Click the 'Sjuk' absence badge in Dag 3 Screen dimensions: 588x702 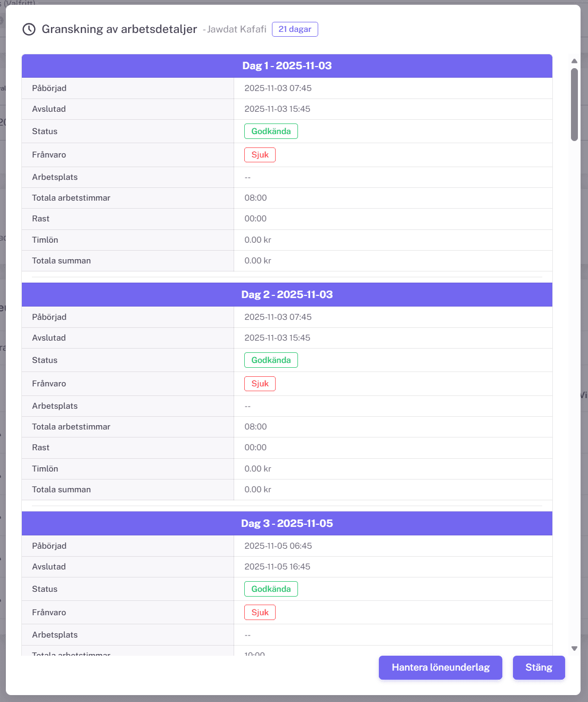(x=260, y=613)
